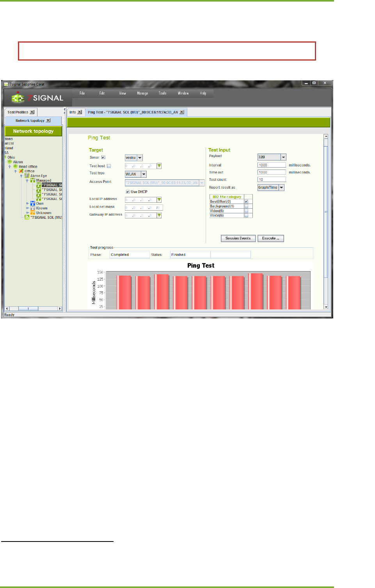Click the blue Own access point icon

pos(33,204)
